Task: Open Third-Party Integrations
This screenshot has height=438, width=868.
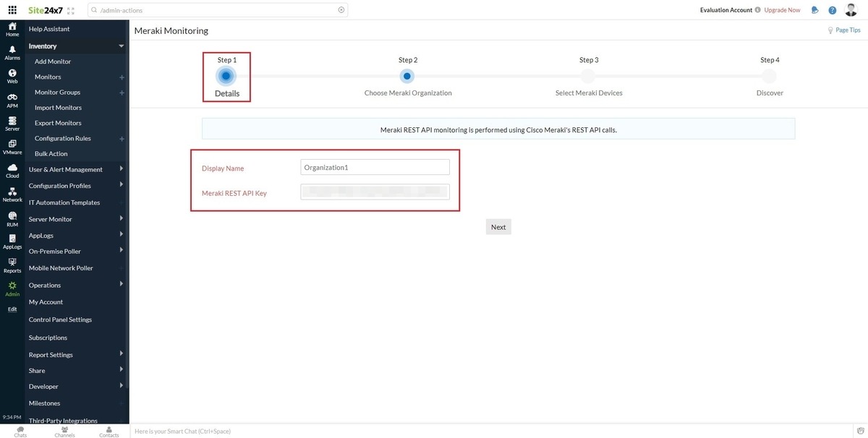Action: (63, 421)
